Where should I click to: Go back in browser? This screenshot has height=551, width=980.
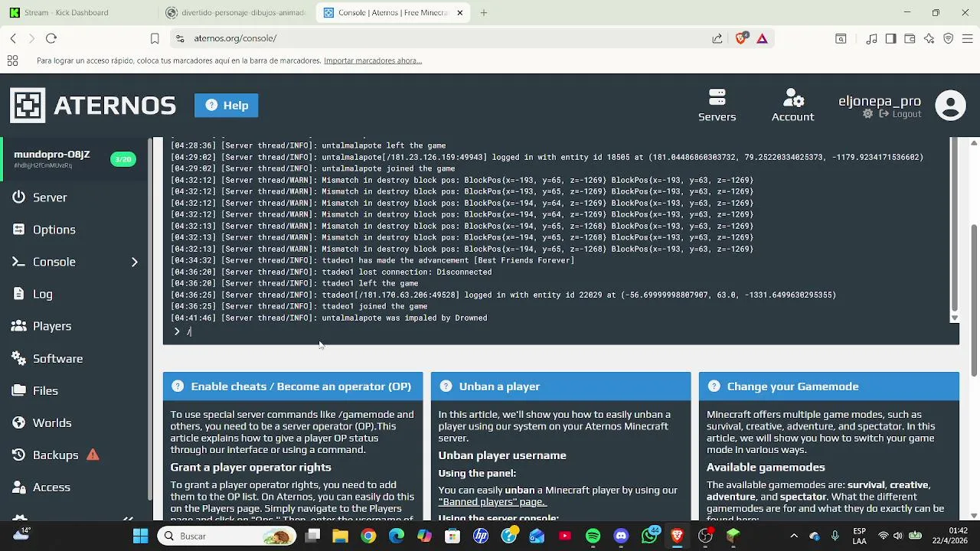click(13, 38)
